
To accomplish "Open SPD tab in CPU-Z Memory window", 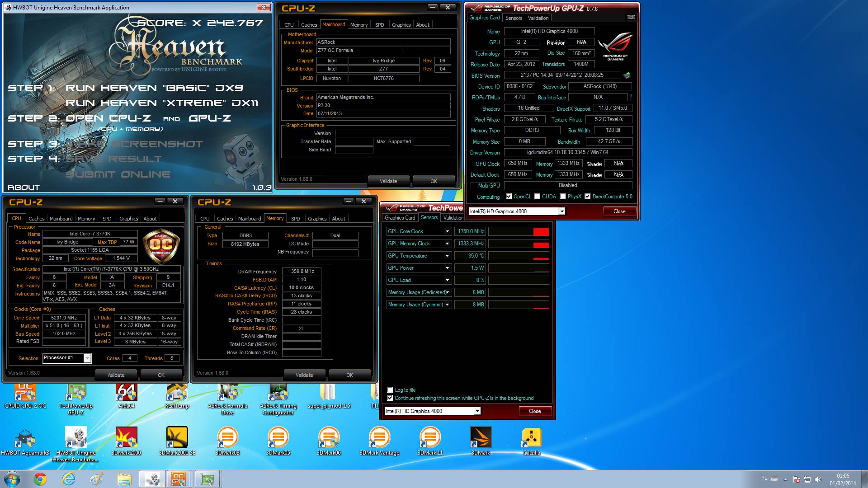I will coord(295,219).
